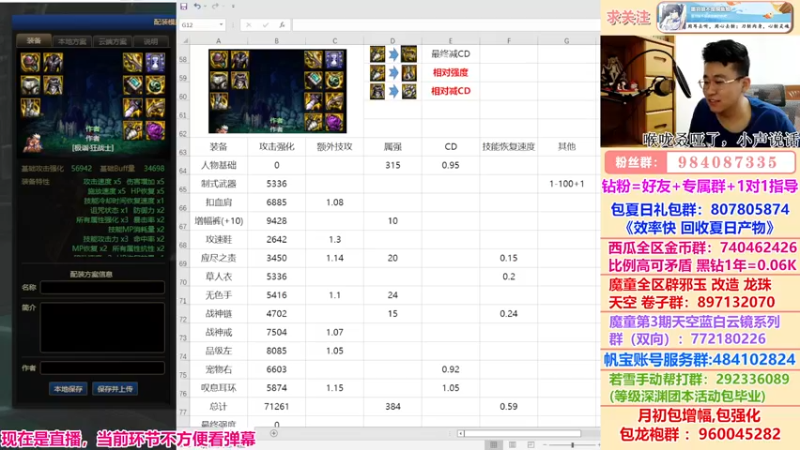Image resolution: width=800 pixels, height=450 pixels.
Task: Click the blue arrow picture in row 58
Action: [x=393, y=54]
